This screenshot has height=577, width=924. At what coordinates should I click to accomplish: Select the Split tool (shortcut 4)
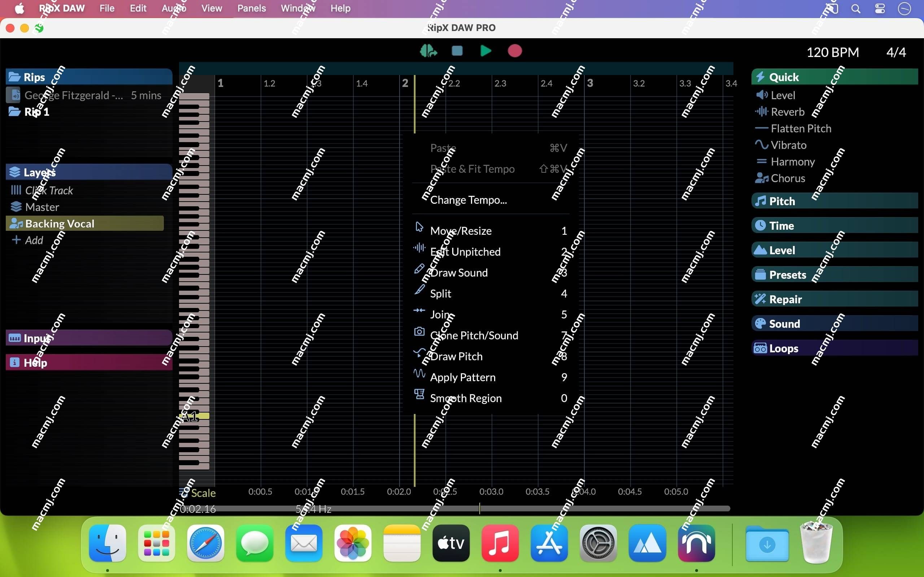click(x=440, y=293)
